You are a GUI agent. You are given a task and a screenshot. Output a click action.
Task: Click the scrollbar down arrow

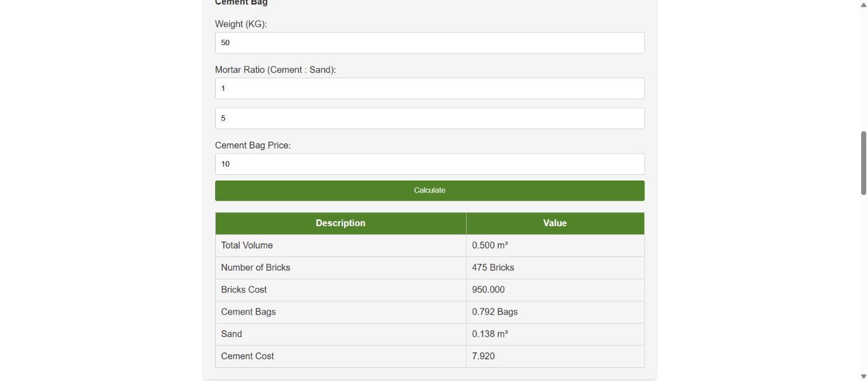[863, 376]
